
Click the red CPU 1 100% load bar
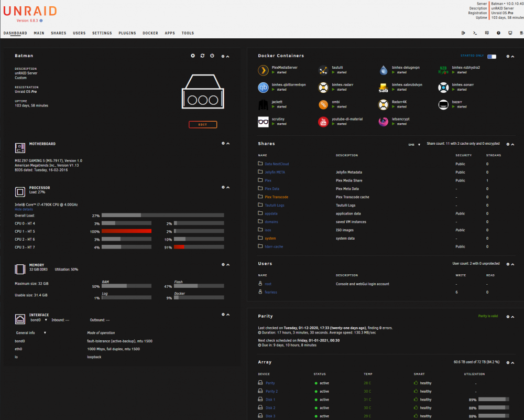[126, 231]
